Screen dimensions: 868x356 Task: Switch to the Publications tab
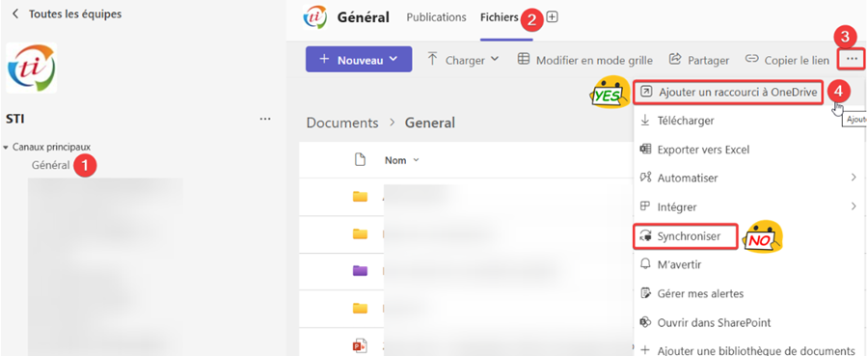tap(436, 17)
